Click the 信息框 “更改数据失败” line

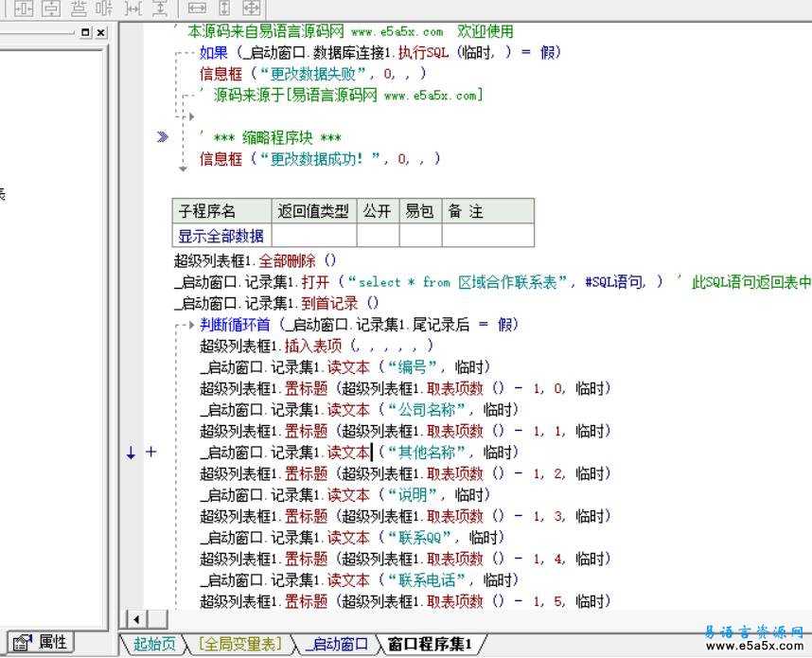point(313,74)
